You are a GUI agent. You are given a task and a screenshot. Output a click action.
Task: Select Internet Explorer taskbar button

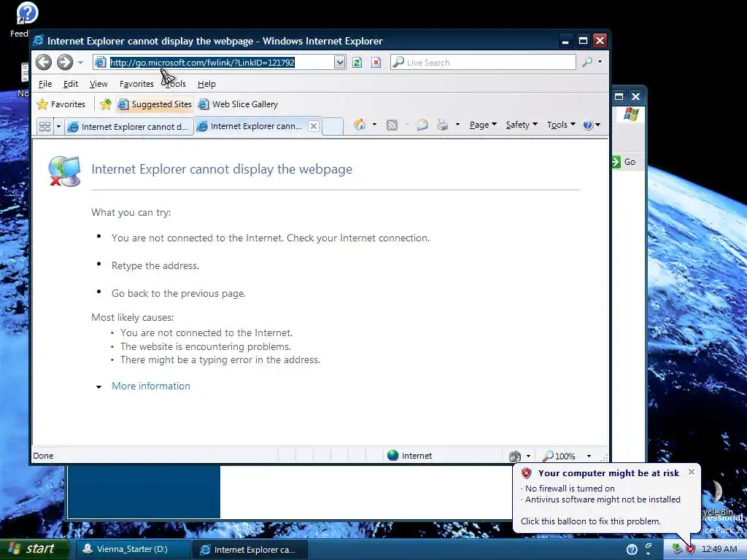point(250,550)
